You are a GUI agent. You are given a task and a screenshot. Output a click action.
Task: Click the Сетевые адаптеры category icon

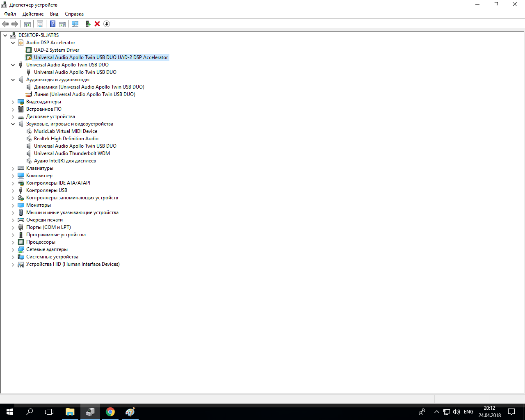pos(21,249)
